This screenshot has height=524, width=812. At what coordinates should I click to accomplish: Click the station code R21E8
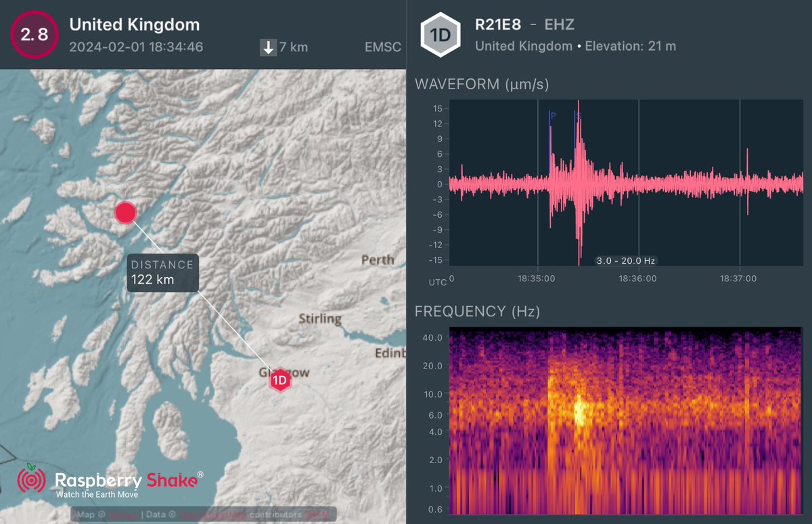pyautogui.click(x=498, y=26)
